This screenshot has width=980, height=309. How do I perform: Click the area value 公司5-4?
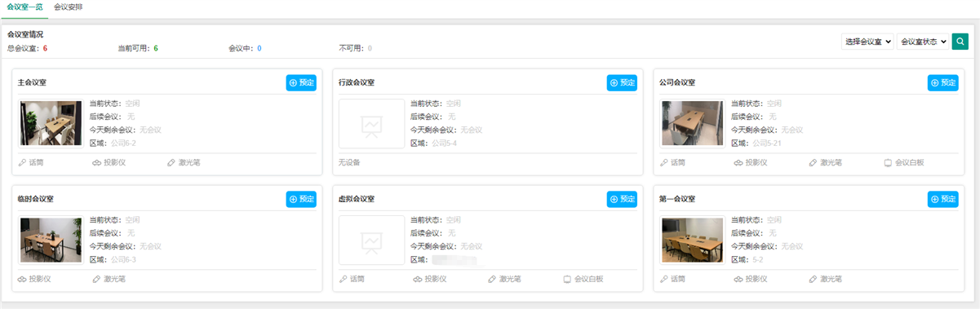click(x=444, y=143)
